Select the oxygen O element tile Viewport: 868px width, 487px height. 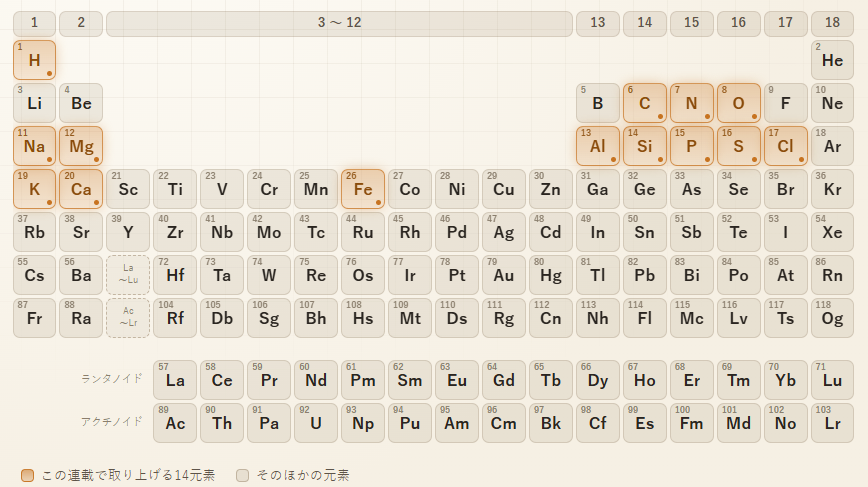point(738,103)
